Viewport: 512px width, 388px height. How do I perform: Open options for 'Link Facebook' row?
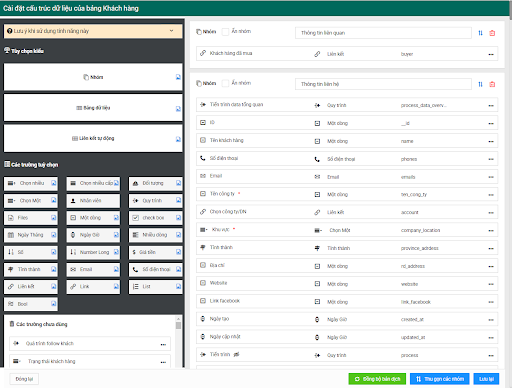[x=491, y=302]
